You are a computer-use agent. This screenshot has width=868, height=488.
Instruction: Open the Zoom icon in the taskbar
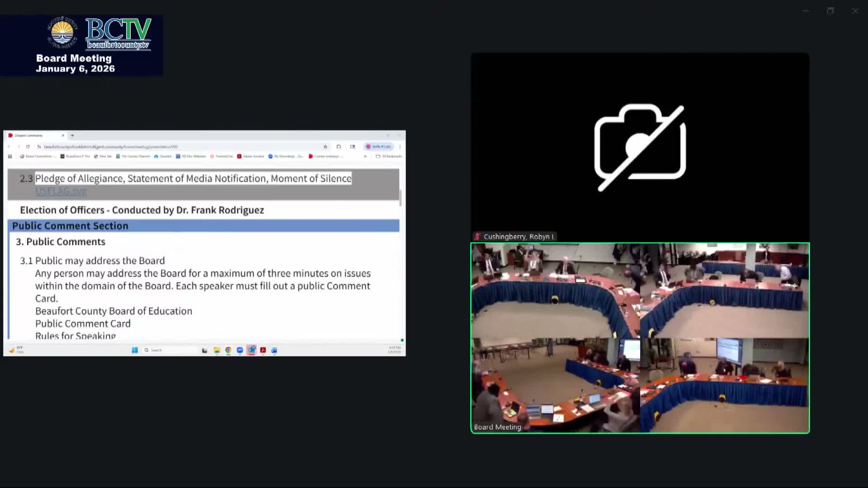tap(240, 350)
